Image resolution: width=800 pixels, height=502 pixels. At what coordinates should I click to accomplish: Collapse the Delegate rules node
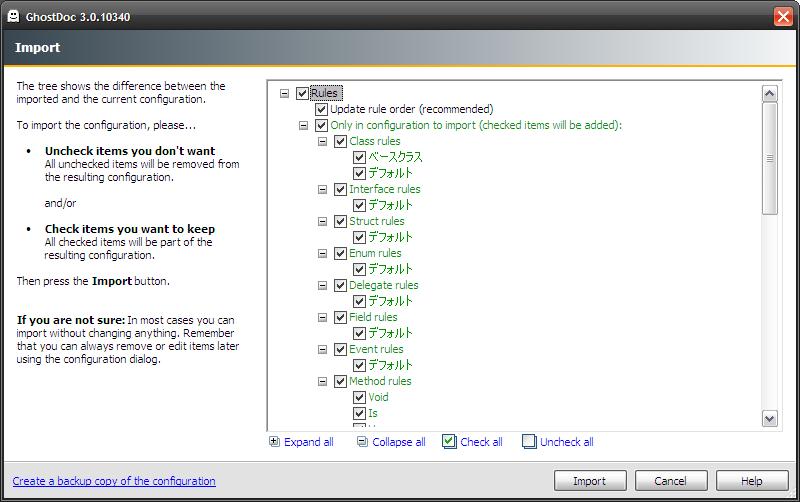pos(322,285)
